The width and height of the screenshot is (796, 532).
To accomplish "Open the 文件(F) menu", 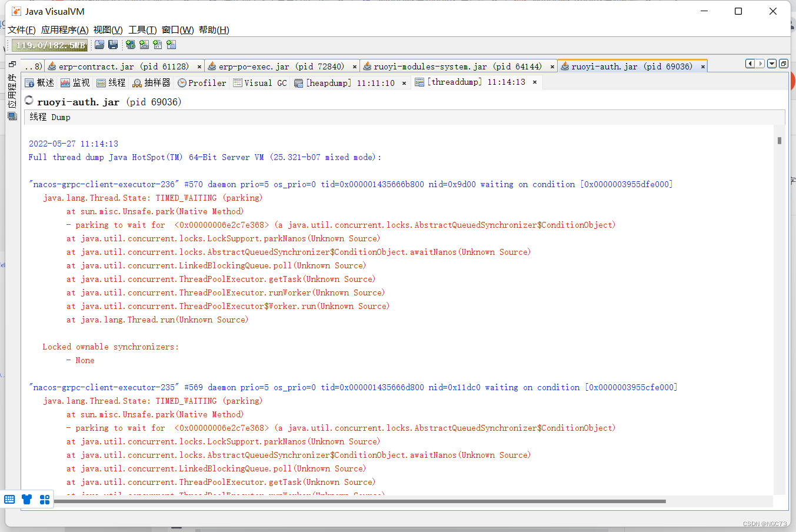I will pyautogui.click(x=22, y=30).
